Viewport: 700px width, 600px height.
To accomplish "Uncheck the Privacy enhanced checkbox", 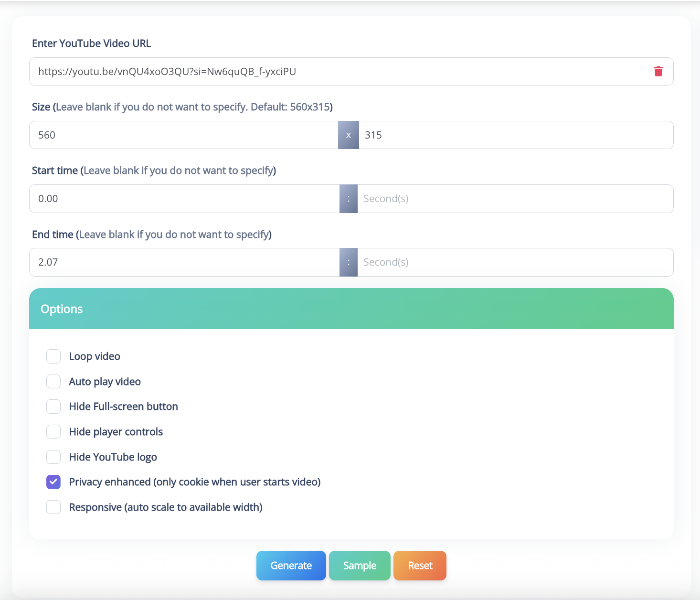I will (53, 482).
